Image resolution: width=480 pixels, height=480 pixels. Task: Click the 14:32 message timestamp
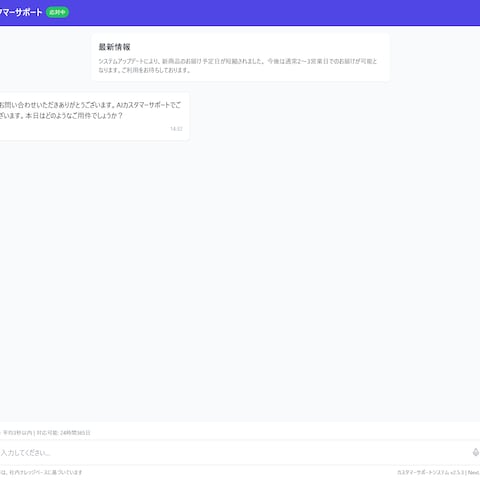176,129
